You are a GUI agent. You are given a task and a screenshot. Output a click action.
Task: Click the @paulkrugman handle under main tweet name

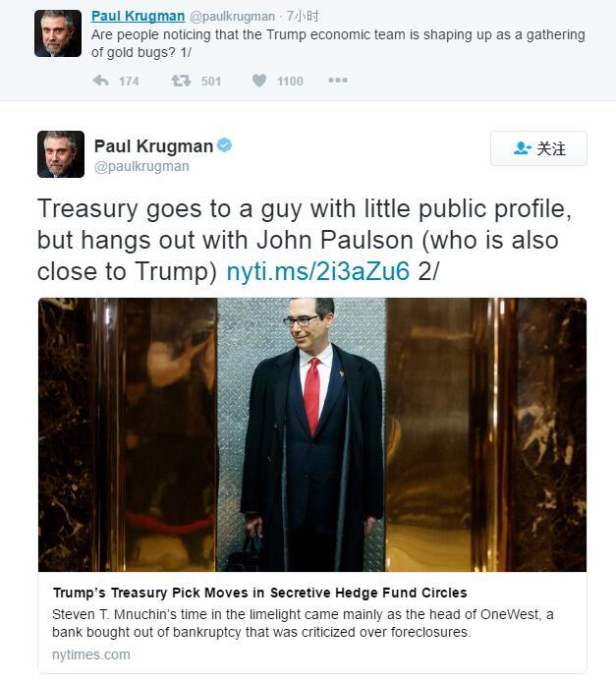click(141, 166)
